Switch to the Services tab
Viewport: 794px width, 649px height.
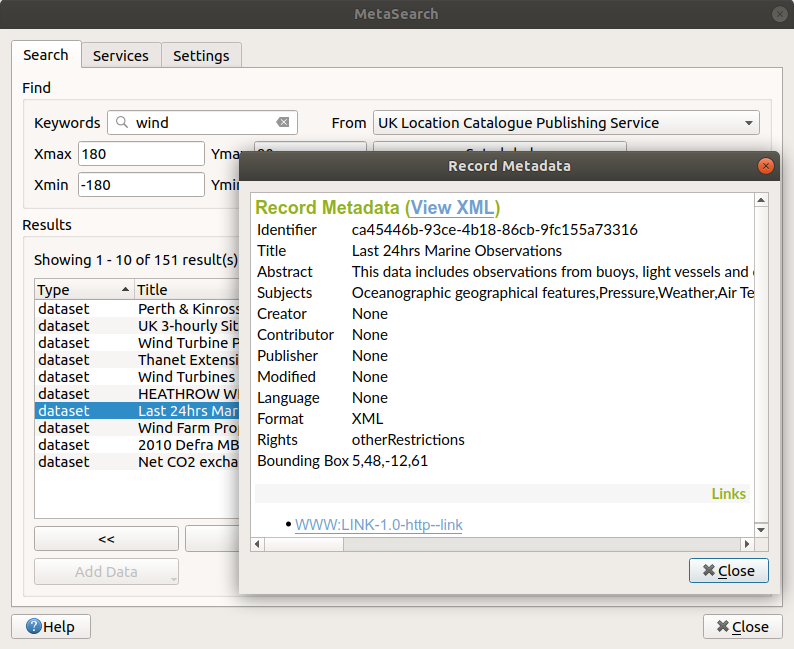coord(120,56)
